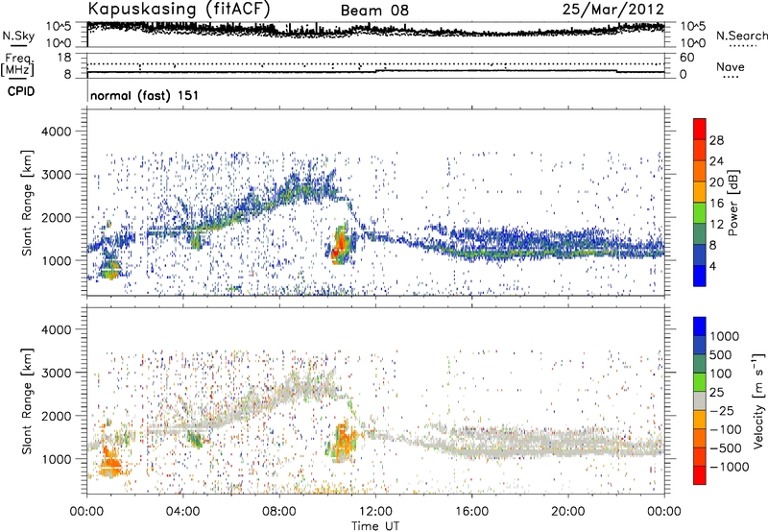Image resolution: width=768 pixels, height=532 pixels.
Task: Click the velocity panel 'Slant Range [km]' label
Action: [x=27, y=401]
